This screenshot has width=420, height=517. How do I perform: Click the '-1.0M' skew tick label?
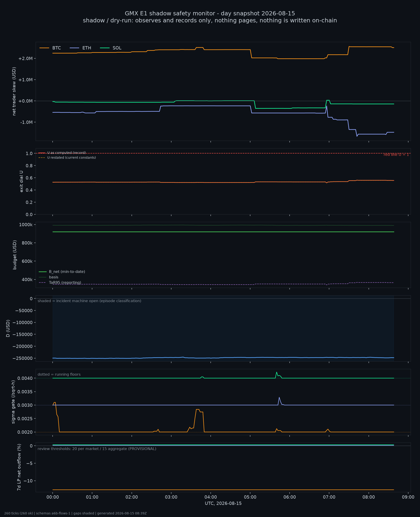(x=26, y=122)
